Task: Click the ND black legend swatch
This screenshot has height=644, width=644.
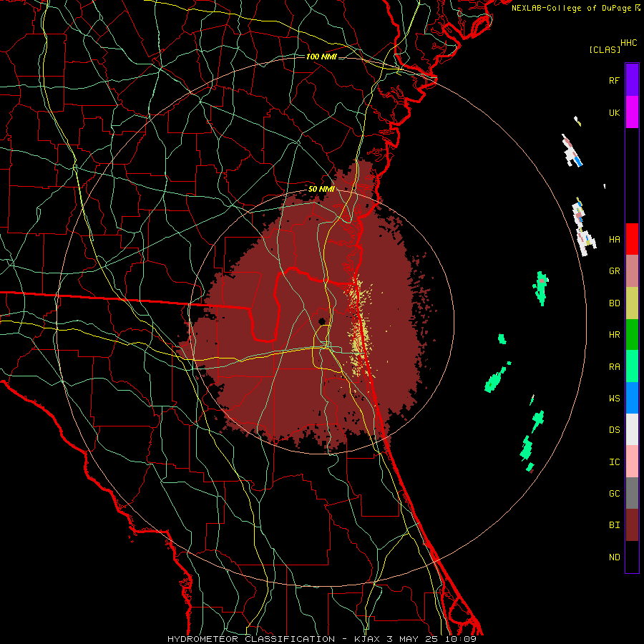Action: tap(632, 557)
